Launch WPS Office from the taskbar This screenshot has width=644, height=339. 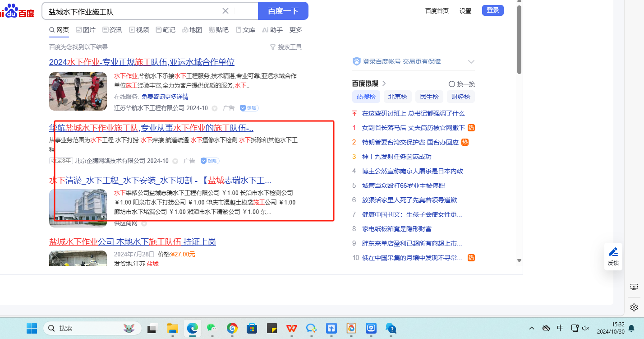[292, 328]
